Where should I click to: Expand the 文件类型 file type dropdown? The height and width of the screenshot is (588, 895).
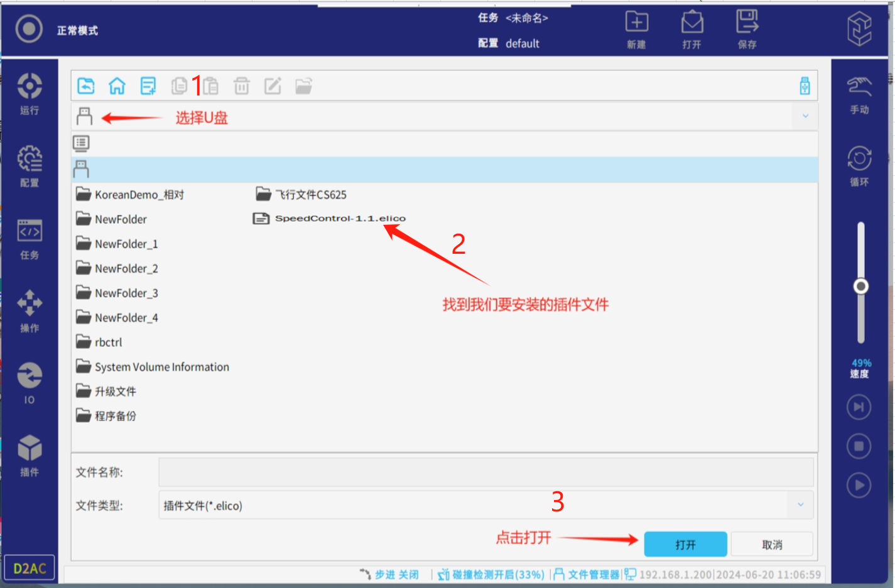[x=800, y=505]
